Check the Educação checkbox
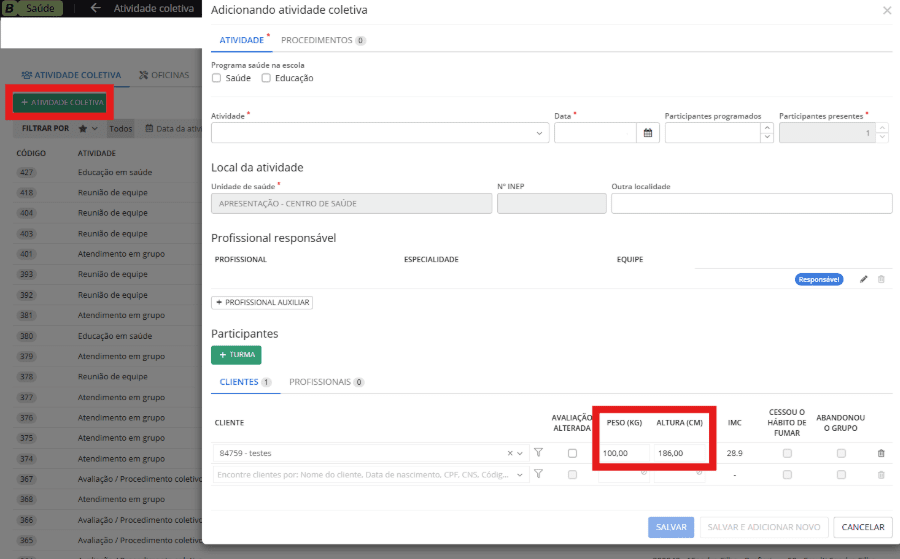 266,78
